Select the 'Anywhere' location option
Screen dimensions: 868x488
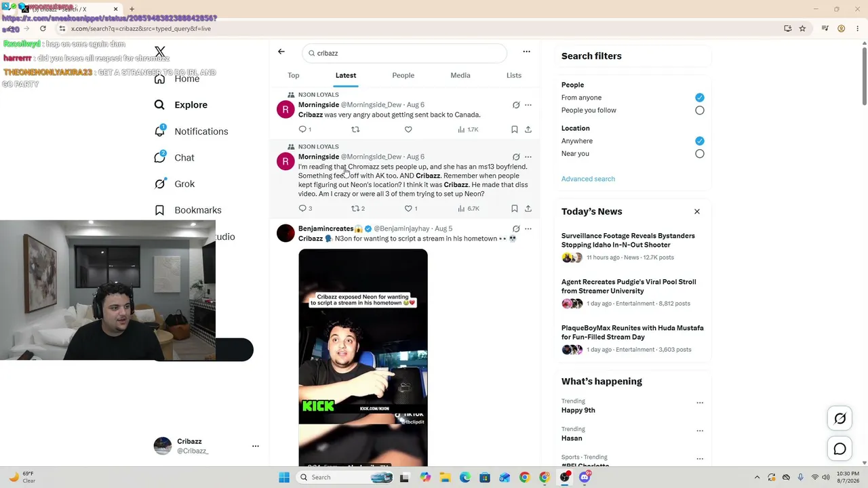click(700, 141)
